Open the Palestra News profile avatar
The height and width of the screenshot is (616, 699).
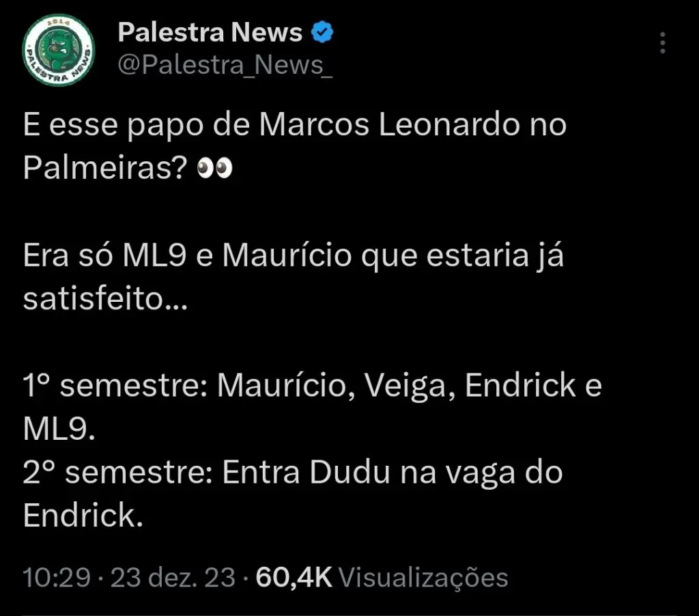pos(58,49)
